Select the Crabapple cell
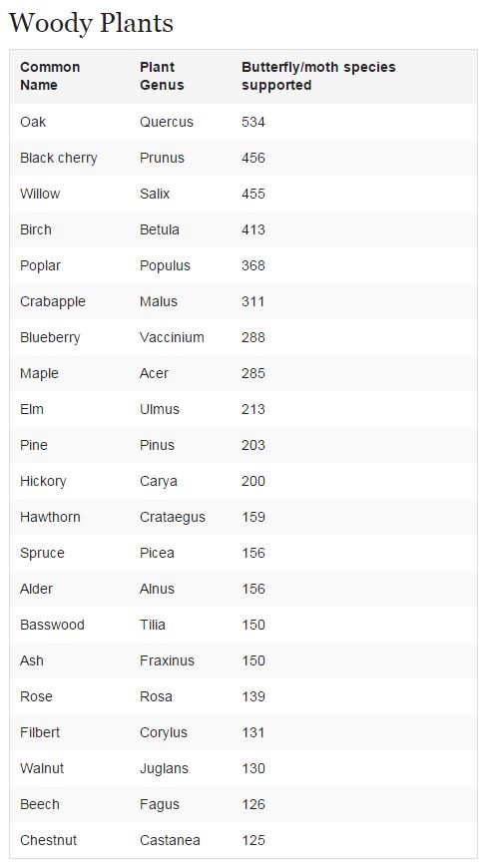Screen dimensions: 487x868 coord(53,301)
